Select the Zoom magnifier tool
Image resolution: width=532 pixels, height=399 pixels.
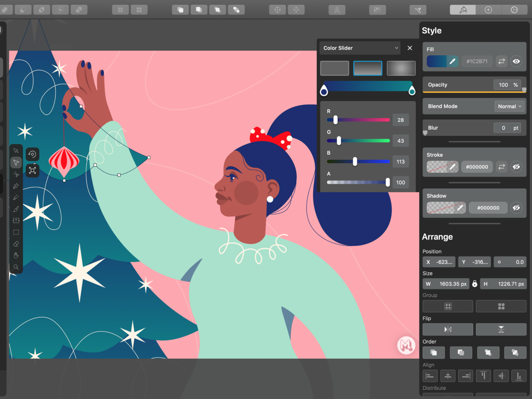(x=16, y=267)
